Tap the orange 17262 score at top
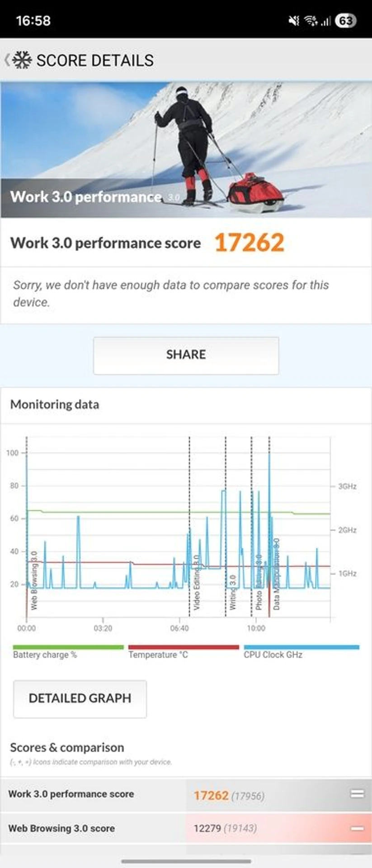 coord(249,243)
